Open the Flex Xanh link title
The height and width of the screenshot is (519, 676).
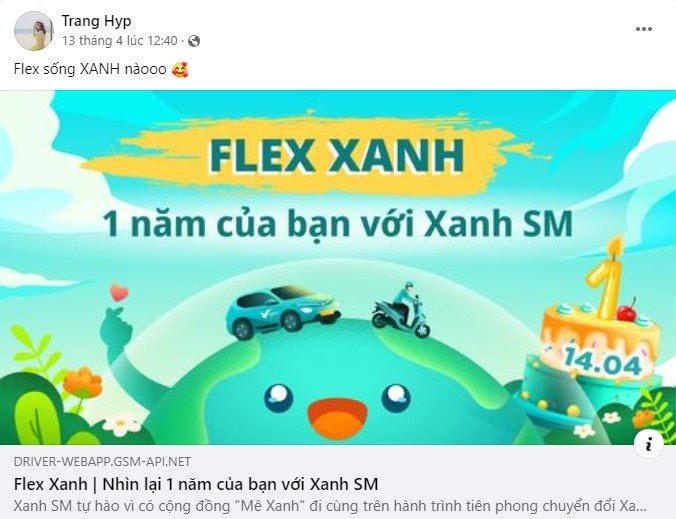[x=196, y=484]
